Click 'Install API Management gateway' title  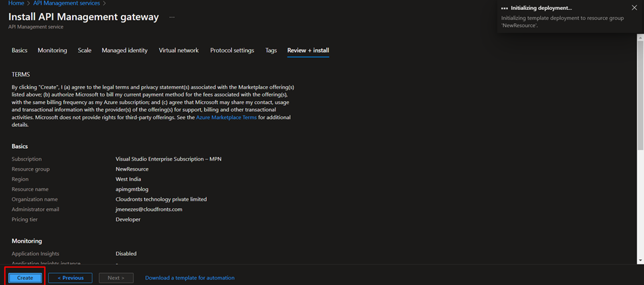tap(83, 17)
